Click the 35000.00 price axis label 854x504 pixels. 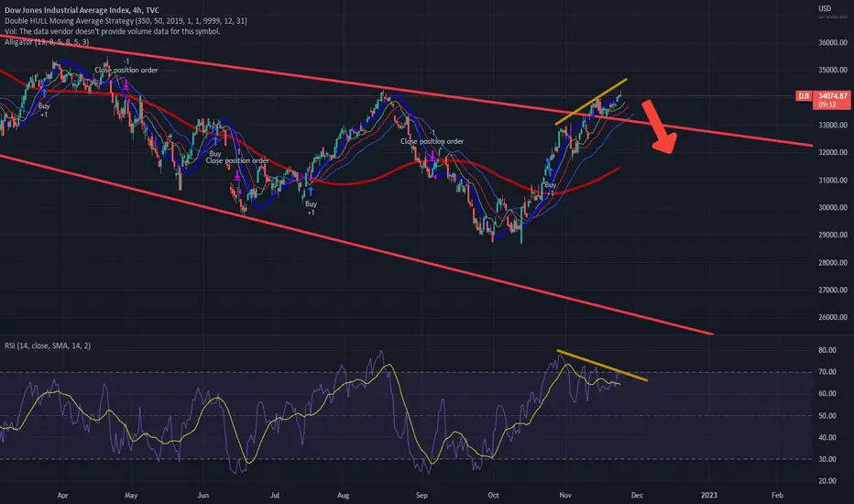[833, 70]
